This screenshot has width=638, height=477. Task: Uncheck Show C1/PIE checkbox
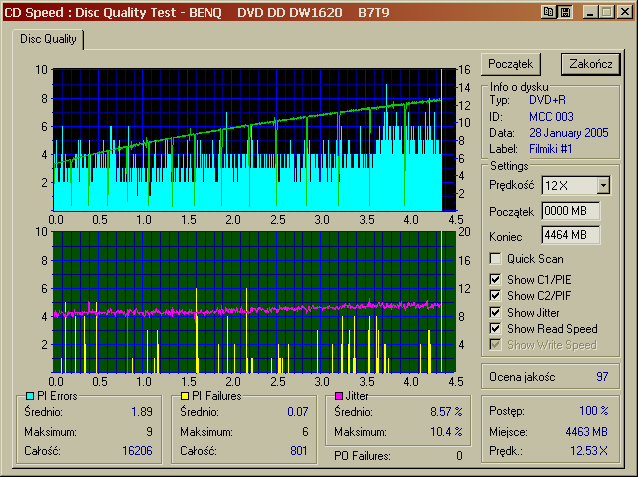click(495, 280)
